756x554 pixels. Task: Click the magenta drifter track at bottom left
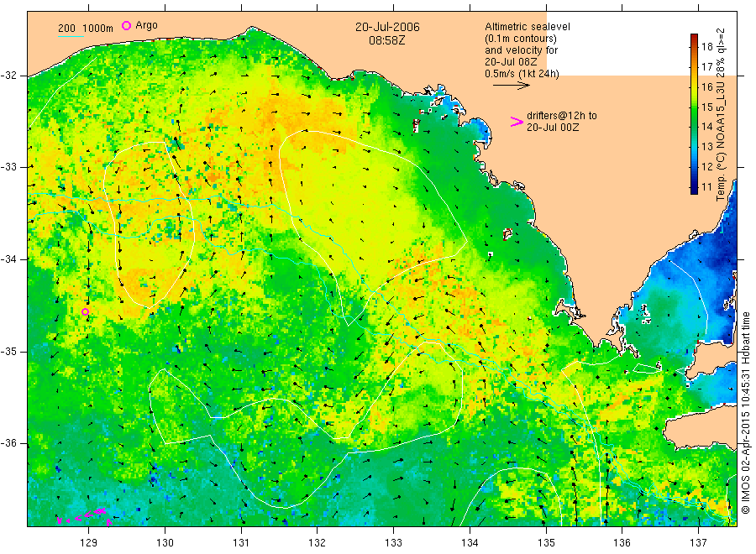pos(84,516)
